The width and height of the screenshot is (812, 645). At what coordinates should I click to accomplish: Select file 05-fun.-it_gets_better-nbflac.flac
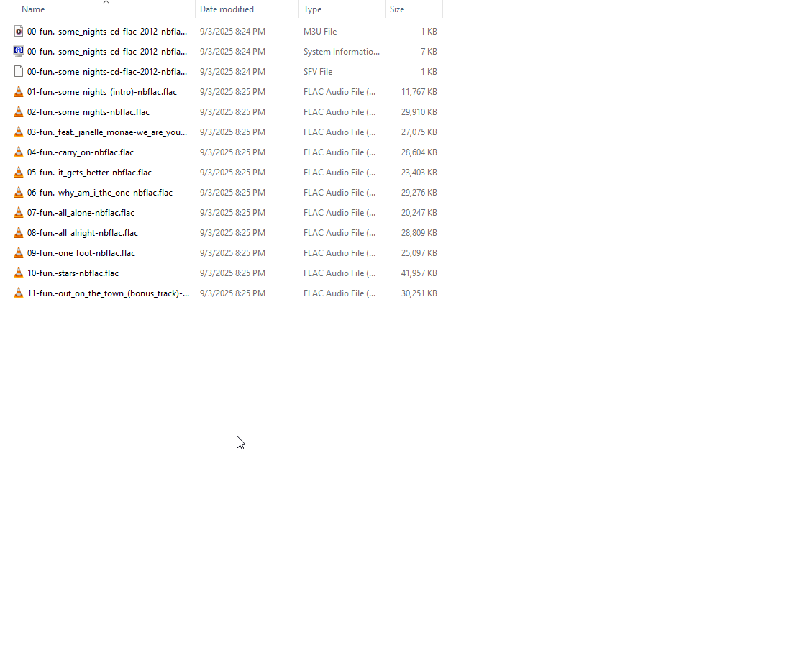tap(89, 173)
